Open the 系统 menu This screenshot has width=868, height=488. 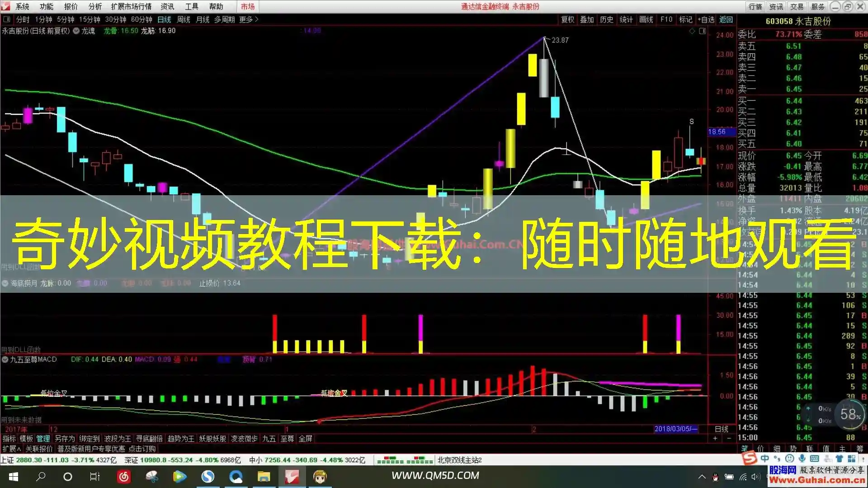click(22, 6)
